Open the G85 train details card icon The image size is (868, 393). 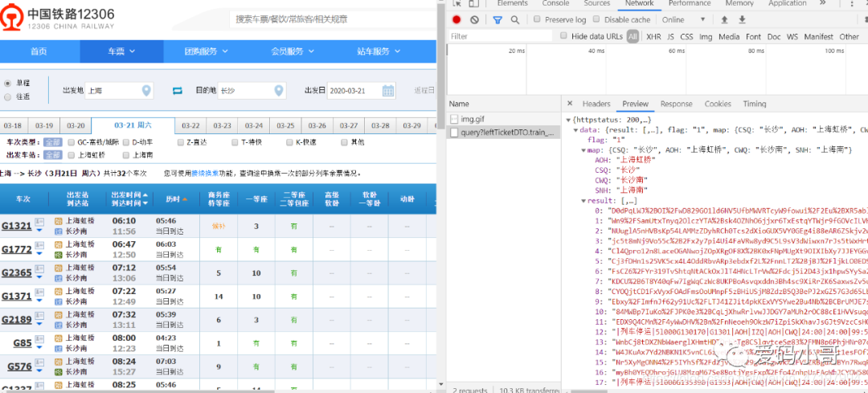coord(39,338)
